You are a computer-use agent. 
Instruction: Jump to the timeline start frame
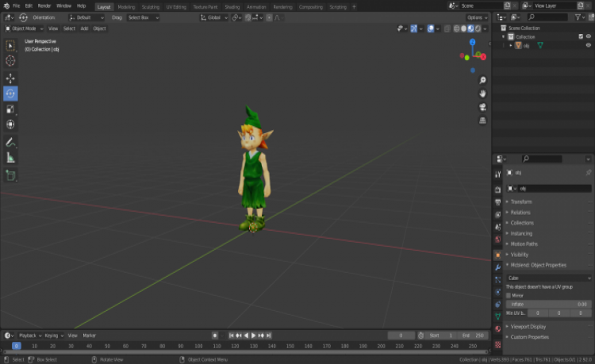click(x=231, y=335)
